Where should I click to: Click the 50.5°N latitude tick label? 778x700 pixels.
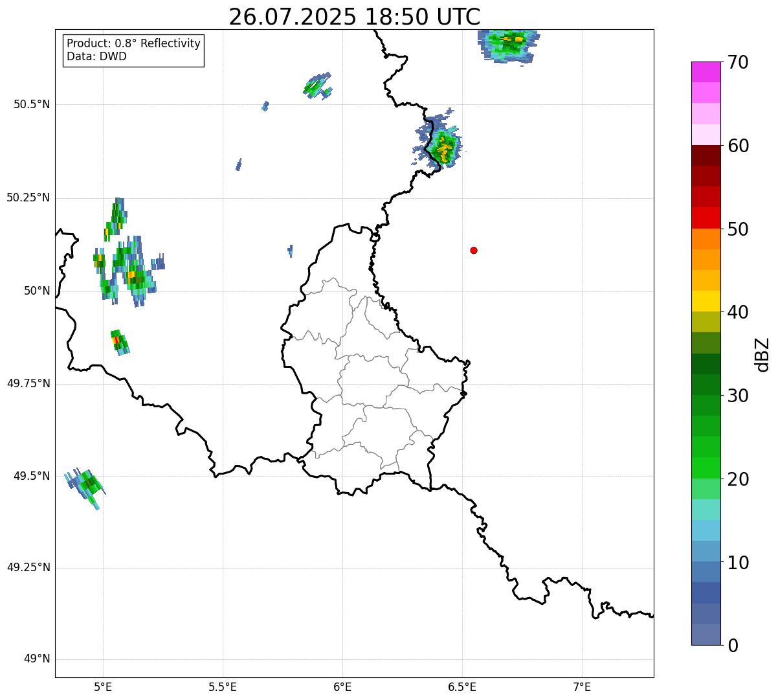pyautogui.click(x=32, y=104)
